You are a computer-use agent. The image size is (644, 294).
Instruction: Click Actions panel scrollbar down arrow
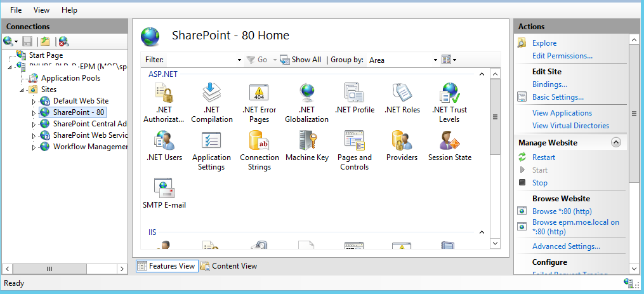[x=633, y=269]
